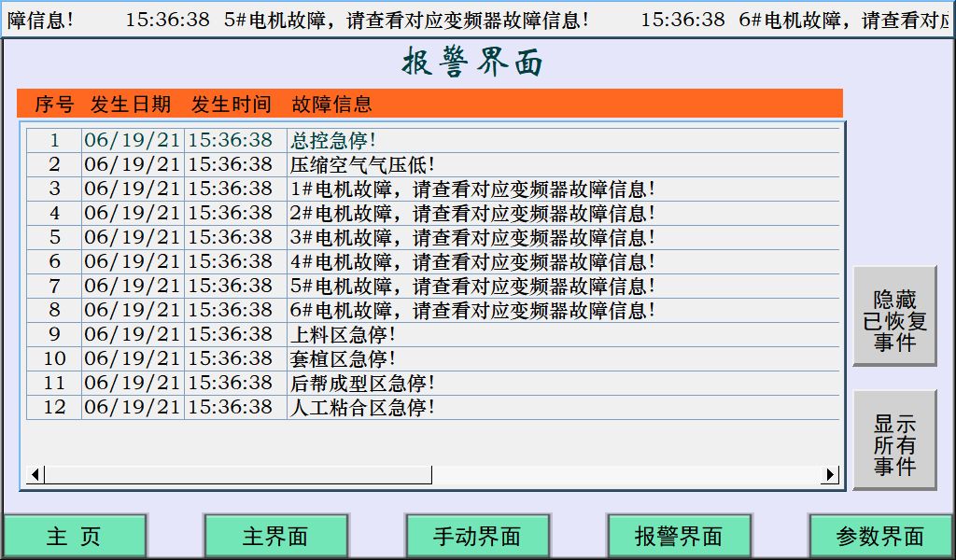The width and height of the screenshot is (956, 560).
Task: Click the right scroll arrow below the alarm list
Action: pos(829,475)
